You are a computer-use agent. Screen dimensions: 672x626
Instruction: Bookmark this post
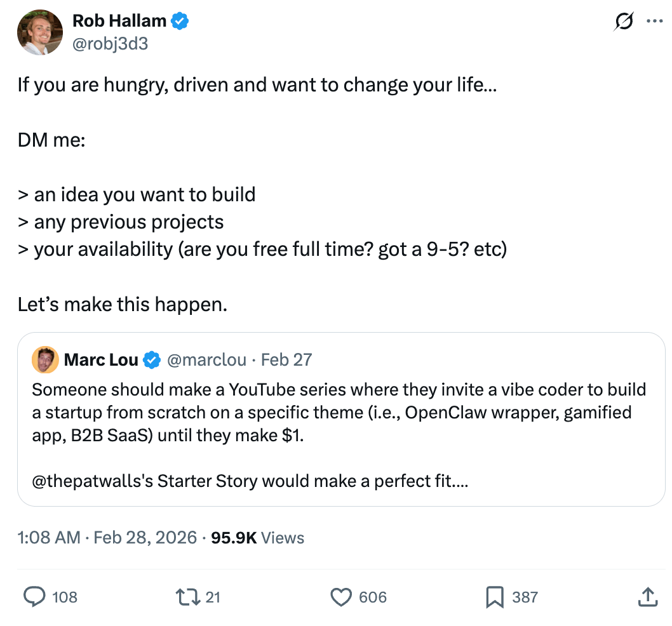point(495,597)
